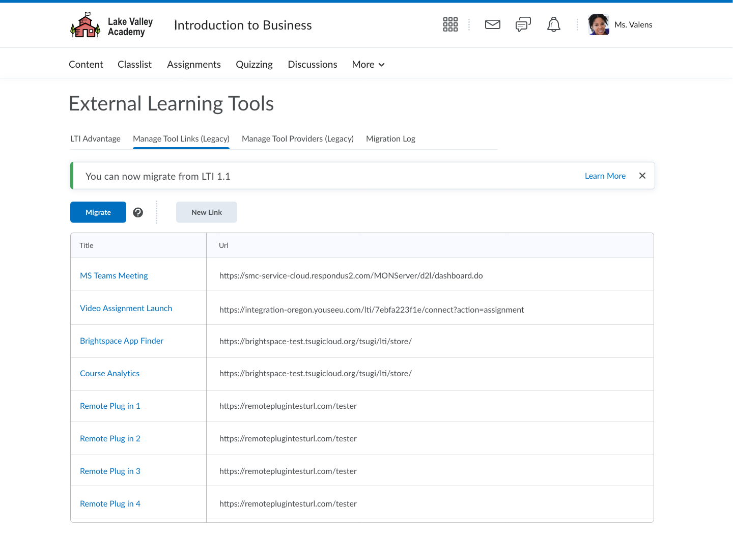The width and height of the screenshot is (733, 560).
Task: Dismiss the LTI 1.1 migration banner
Action: point(642,176)
